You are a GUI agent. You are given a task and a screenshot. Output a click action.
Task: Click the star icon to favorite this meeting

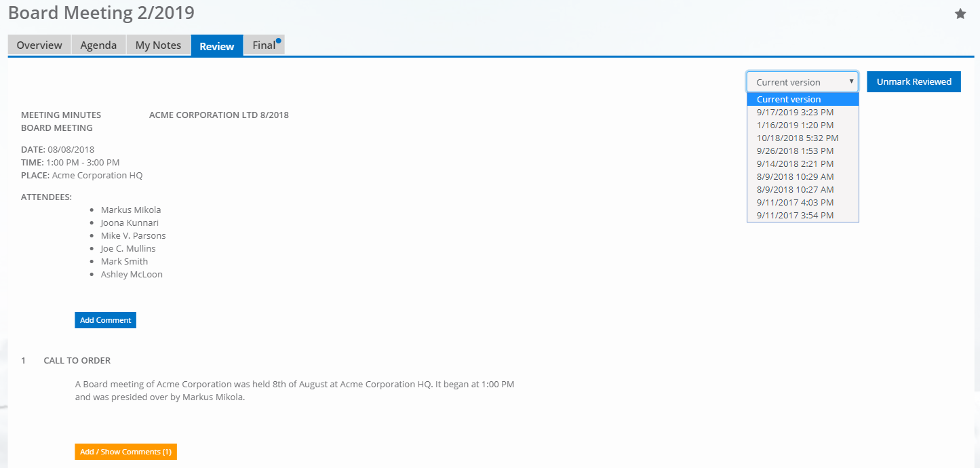click(x=960, y=13)
